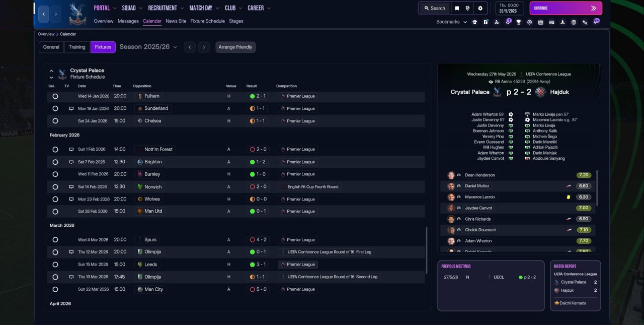Open the download tray bookmark icon
The height and width of the screenshot is (325, 644).
pyautogui.click(x=562, y=22)
